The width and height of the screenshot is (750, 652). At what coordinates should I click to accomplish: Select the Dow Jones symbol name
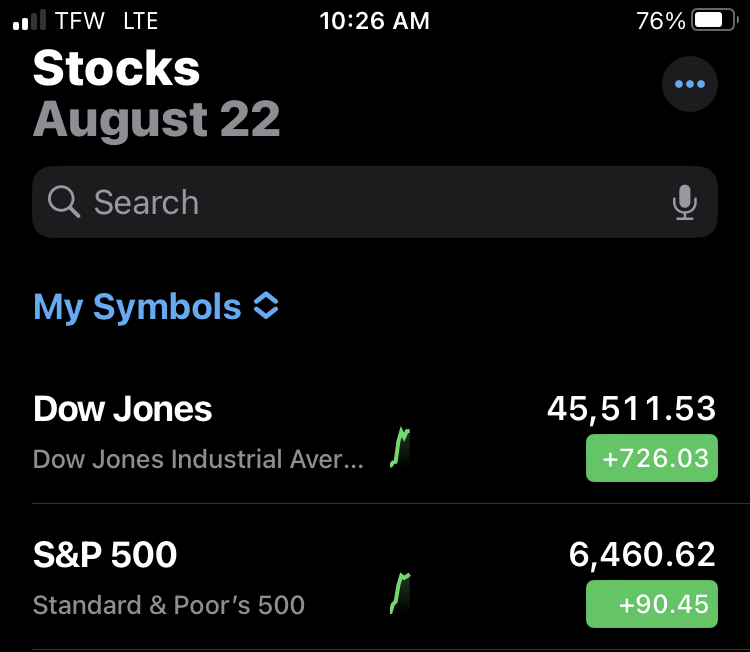(123, 409)
